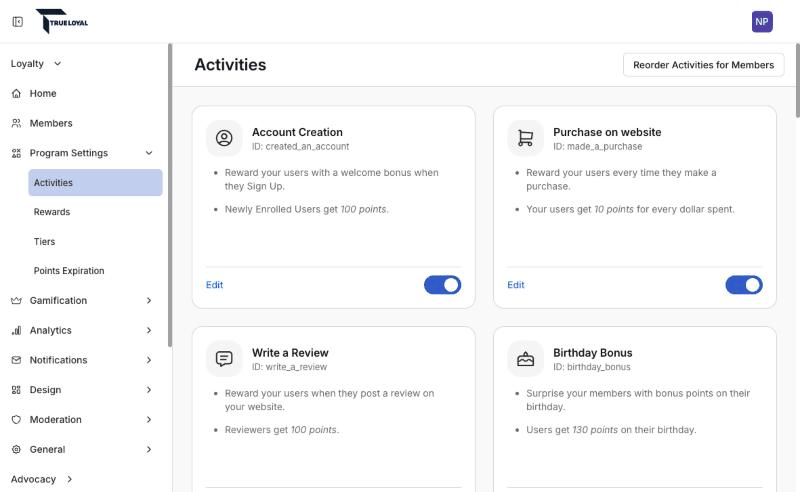Click the Write a Review chat icon
This screenshot has height=492, width=800.
tap(224, 359)
